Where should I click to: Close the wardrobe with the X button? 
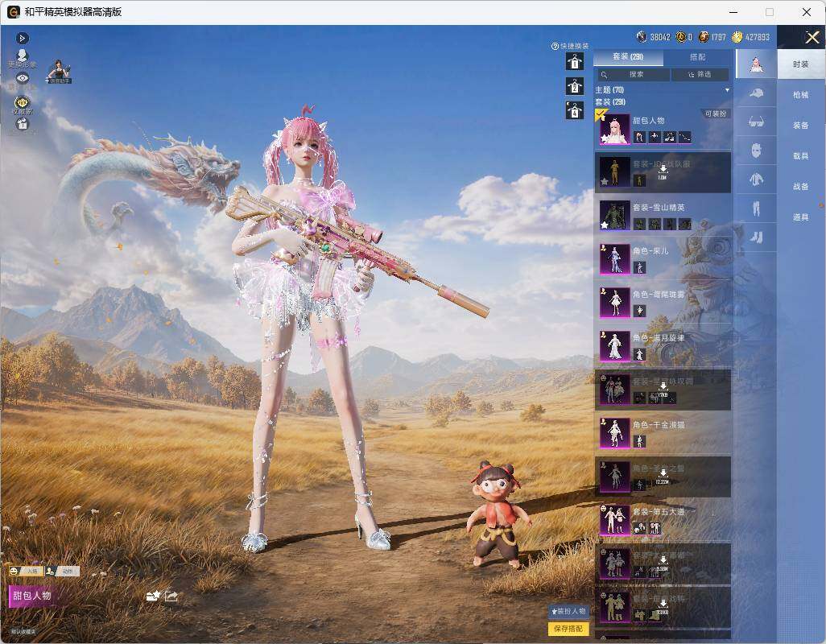812,37
